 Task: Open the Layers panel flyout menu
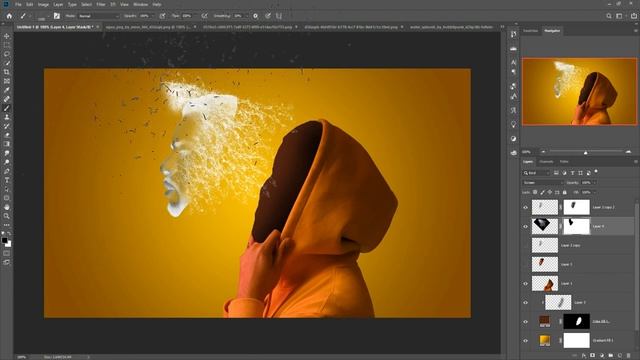tap(636, 162)
